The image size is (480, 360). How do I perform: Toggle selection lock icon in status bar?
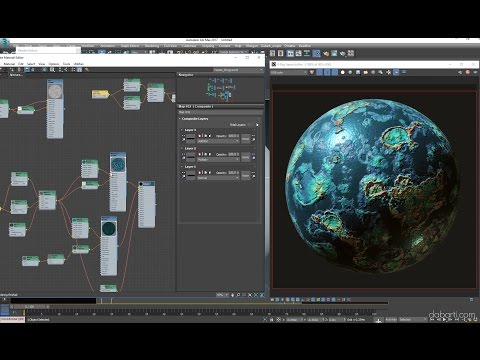271,319
